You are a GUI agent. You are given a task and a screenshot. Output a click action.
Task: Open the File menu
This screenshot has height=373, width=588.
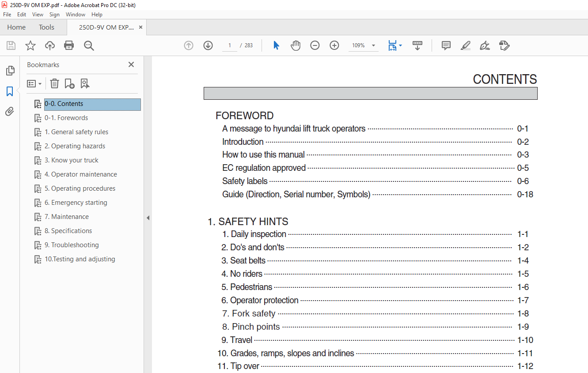pyautogui.click(x=7, y=15)
